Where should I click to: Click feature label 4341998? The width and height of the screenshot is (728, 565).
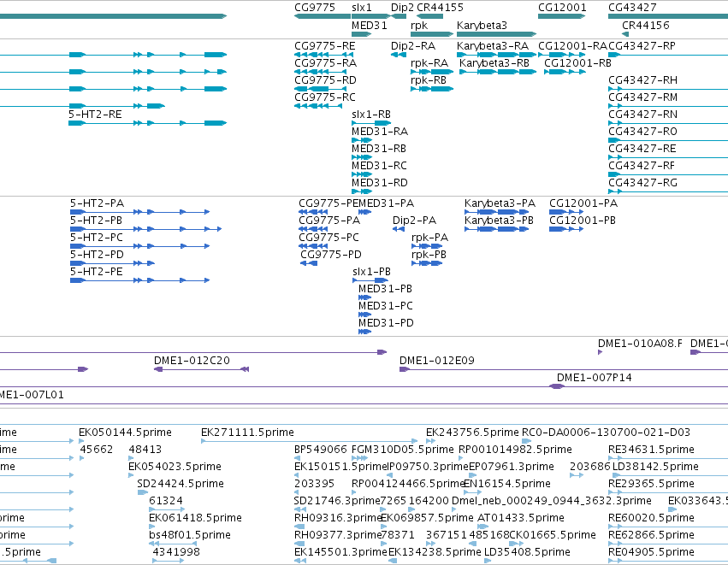[x=176, y=552]
